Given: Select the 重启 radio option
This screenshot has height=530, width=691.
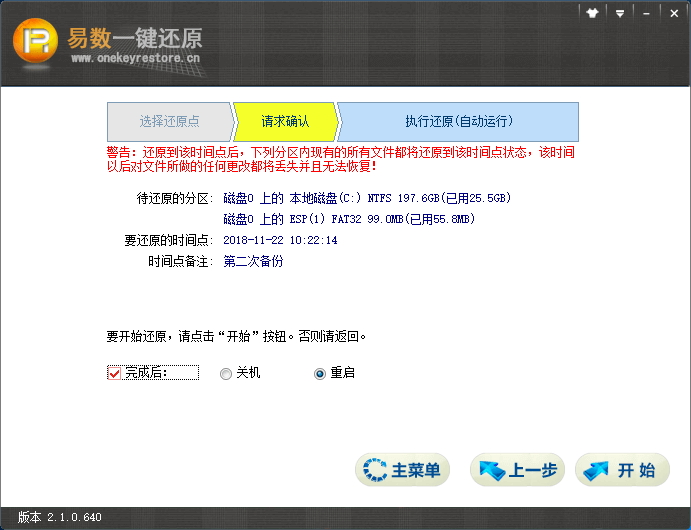Looking at the screenshot, I should click(320, 373).
